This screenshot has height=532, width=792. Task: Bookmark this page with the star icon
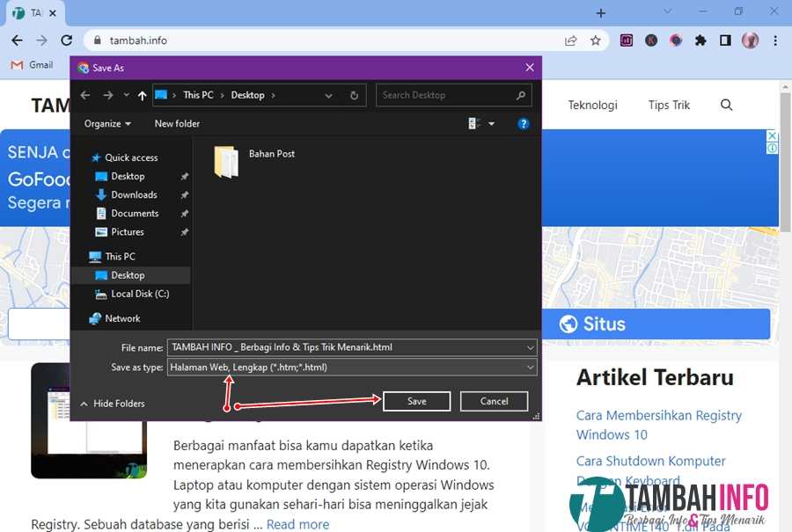click(x=596, y=40)
